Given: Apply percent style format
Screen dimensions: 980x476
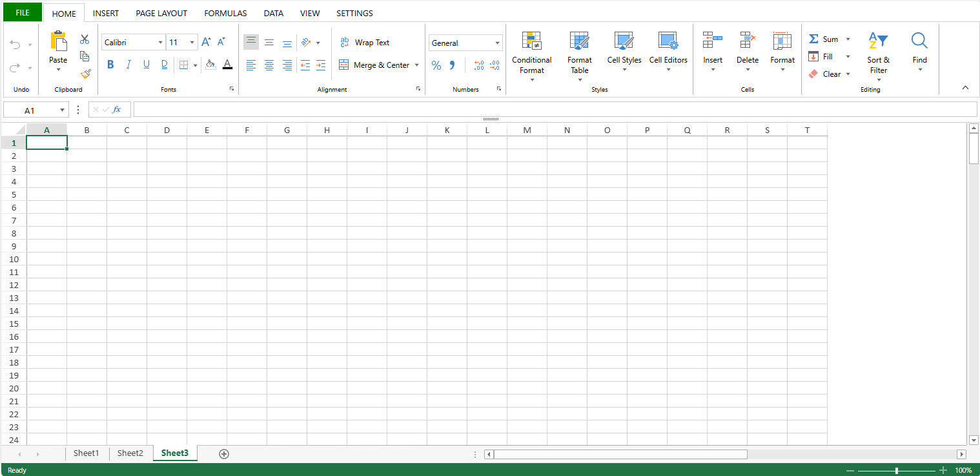Looking at the screenshot, I should tap(436, 65).
